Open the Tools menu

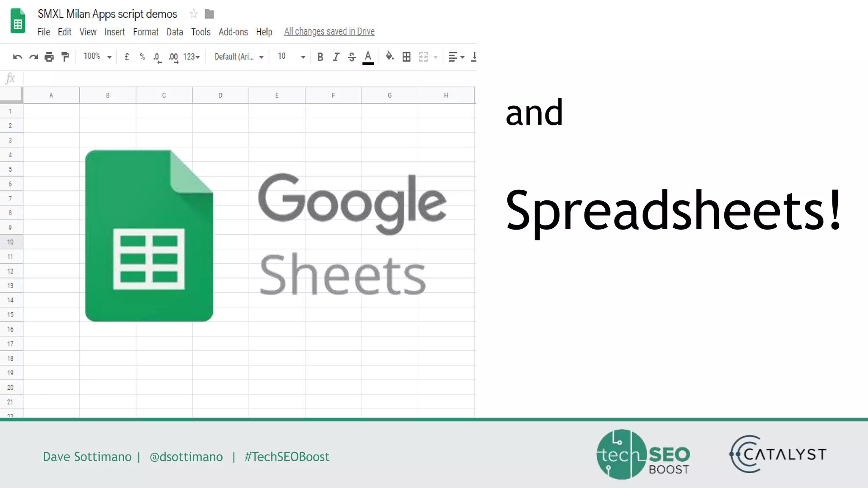(x=201, y=32)
